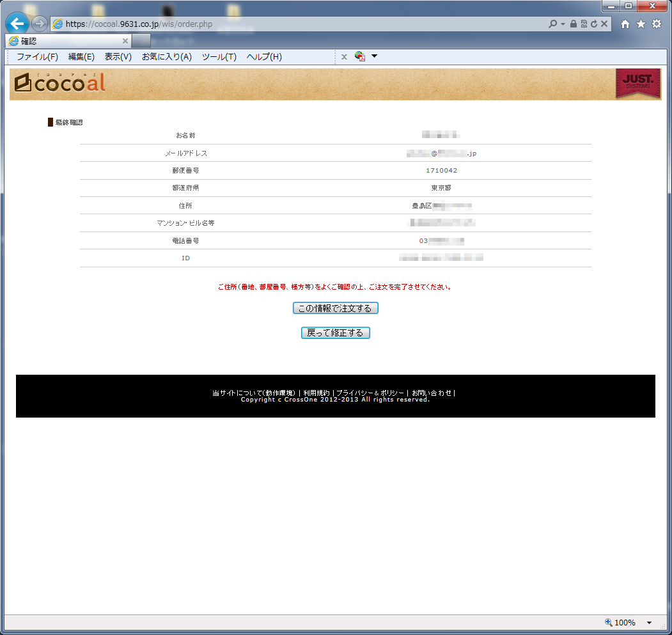Screen dimensions: 672x635
Task: Open the browser Home page icon
Action: (x=626, y=24)
